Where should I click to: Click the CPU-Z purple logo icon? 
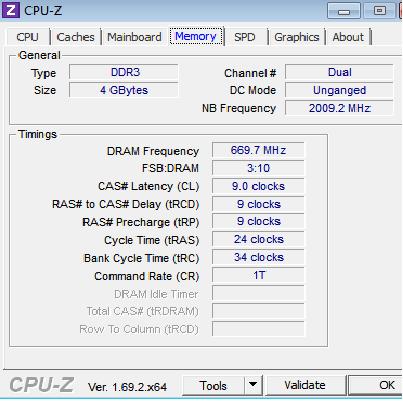point(11,10)
